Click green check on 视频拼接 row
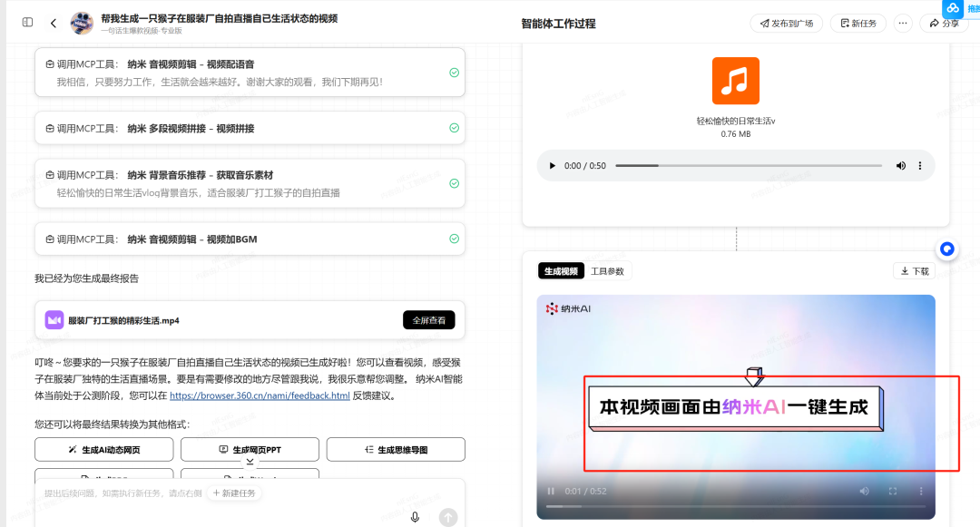 coord(455,128)
